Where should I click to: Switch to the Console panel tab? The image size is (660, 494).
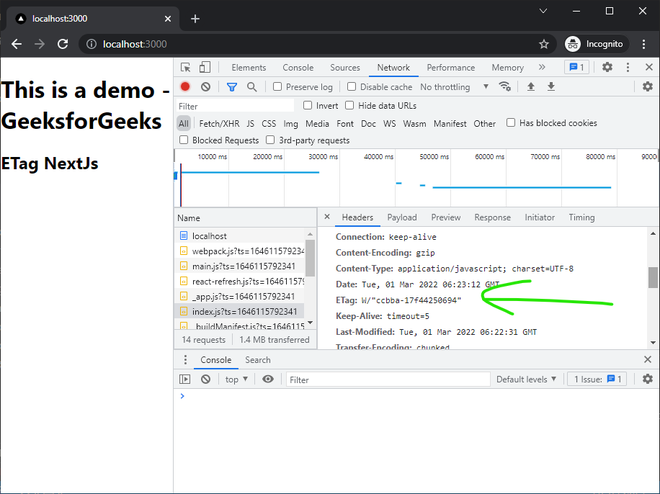click(298, 68)
